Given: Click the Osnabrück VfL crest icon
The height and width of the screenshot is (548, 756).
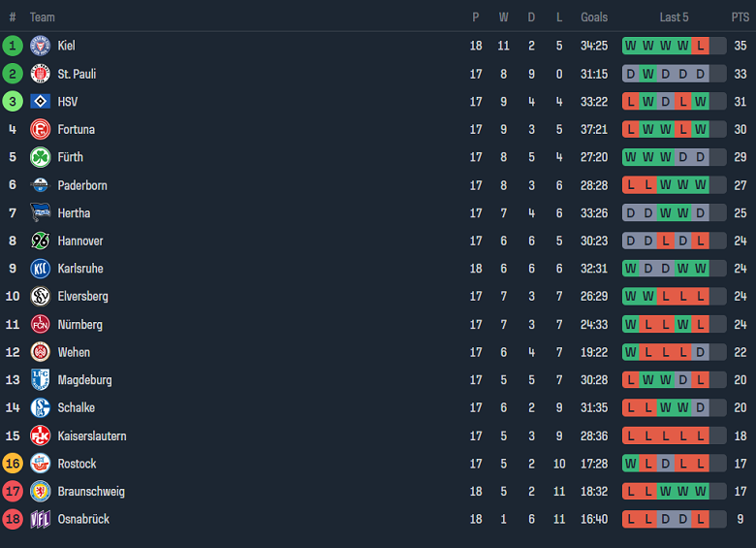Looking at the screenshot, I should [x=40, y=520].
